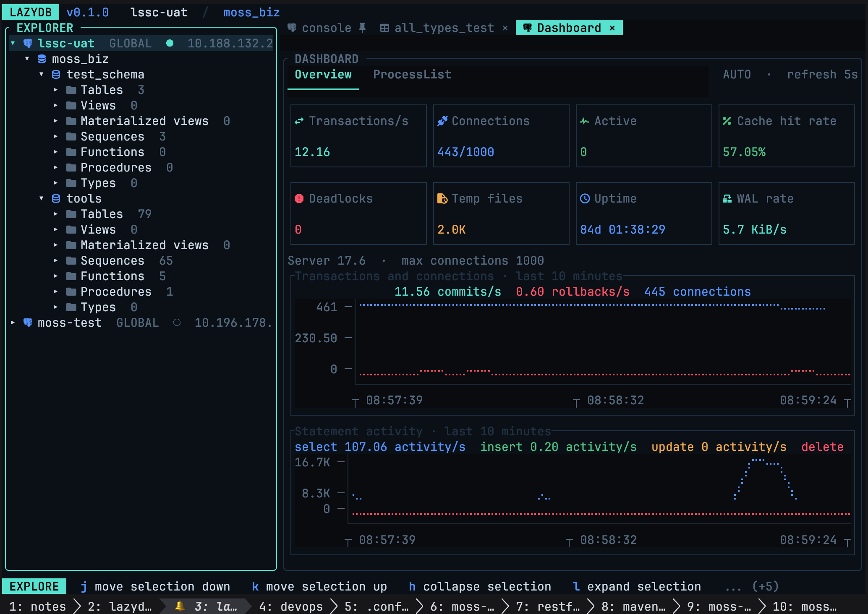Click the WAL rate icon
Viewport: 868px width, 614px height.
tap(727, 198)
